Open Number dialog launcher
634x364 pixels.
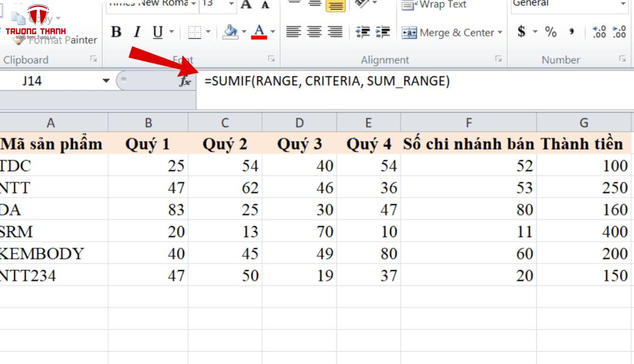click(x=622, y=59)
